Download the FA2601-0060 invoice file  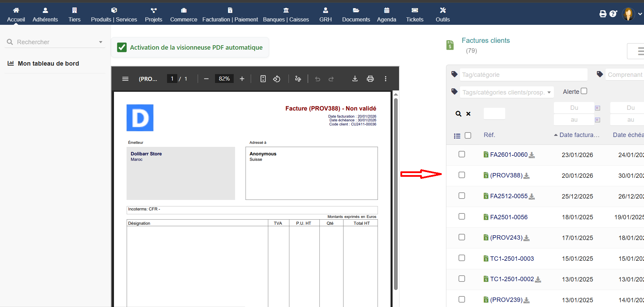(532, 155)
